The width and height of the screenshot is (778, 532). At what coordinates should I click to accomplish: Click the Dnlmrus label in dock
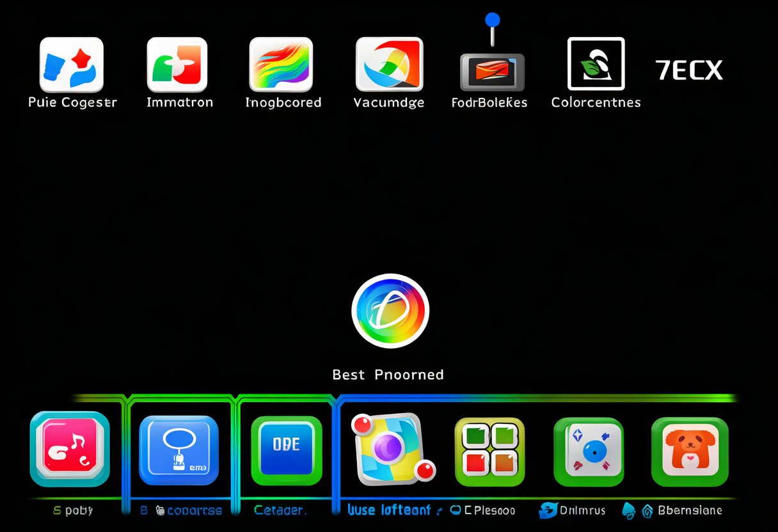click(579, 510)
